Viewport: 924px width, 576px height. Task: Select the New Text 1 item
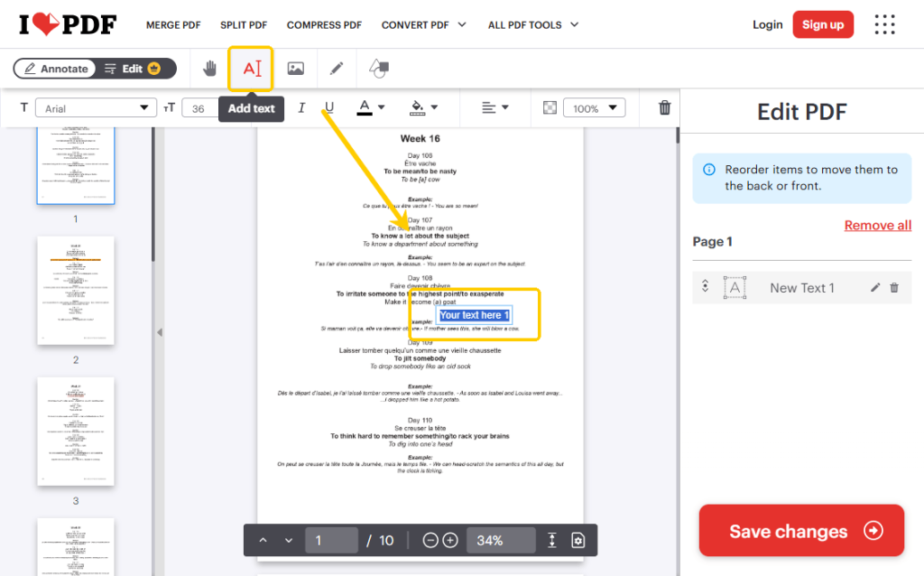click(x=801, y=288)
